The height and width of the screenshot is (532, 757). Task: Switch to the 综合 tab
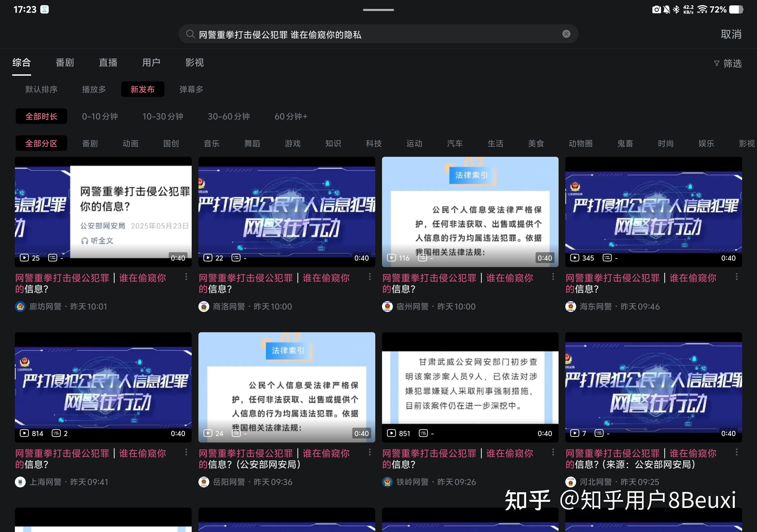click(x=22, y=62)
